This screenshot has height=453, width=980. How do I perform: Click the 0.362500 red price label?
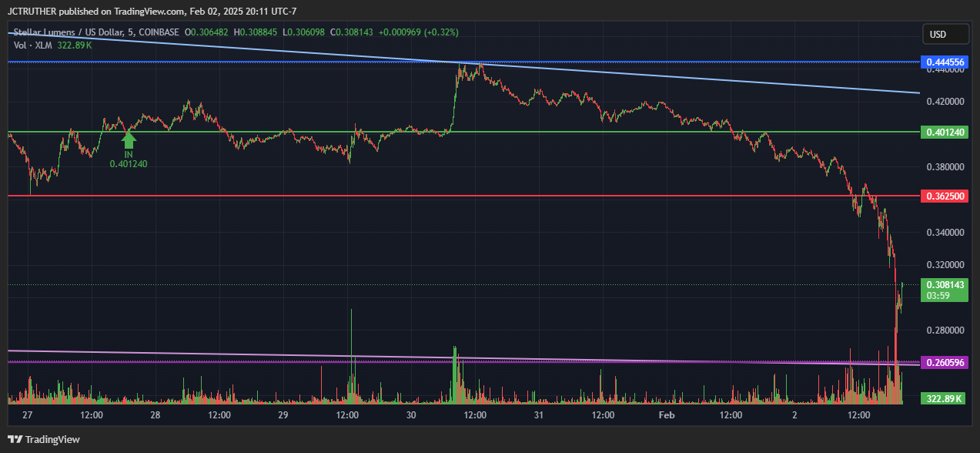944,196
